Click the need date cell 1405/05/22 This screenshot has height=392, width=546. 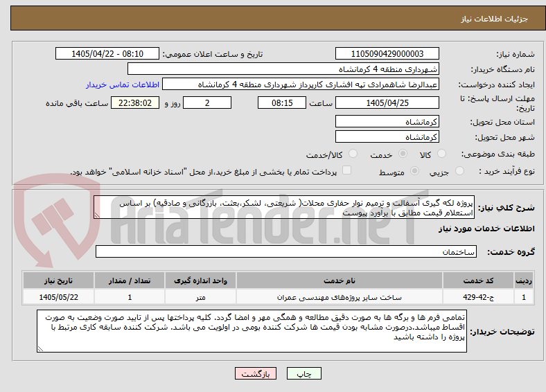[x=58, y=297]
